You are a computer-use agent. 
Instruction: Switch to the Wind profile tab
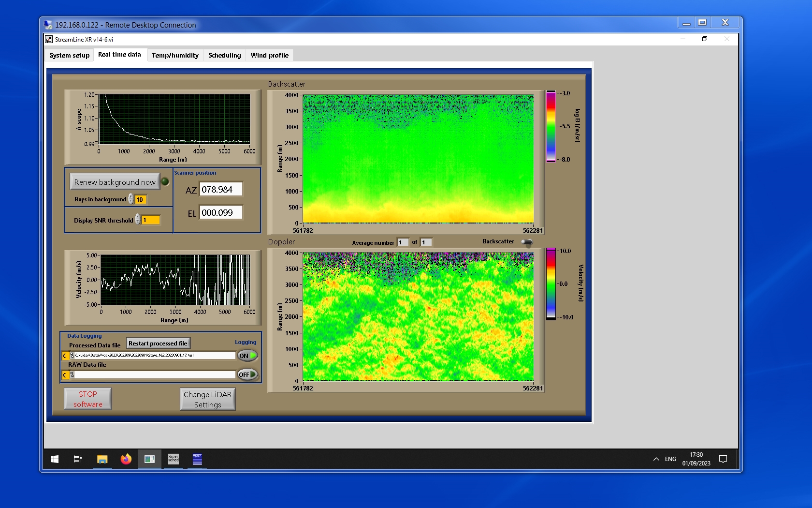click(269, 55)
